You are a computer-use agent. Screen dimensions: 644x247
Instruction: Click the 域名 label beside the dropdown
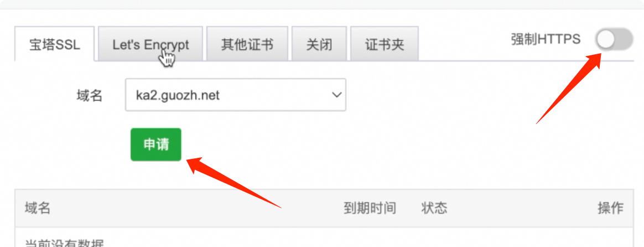[89, 95]
